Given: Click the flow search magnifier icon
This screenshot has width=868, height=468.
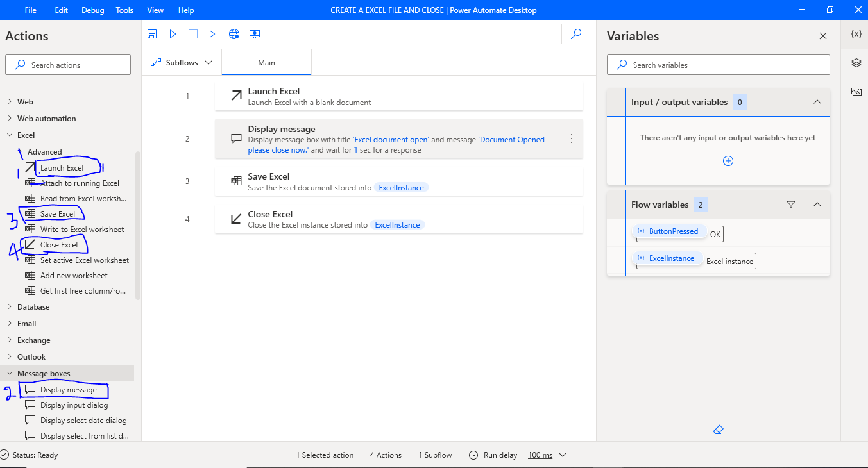Looking at the screenshot, I should 576,34.
